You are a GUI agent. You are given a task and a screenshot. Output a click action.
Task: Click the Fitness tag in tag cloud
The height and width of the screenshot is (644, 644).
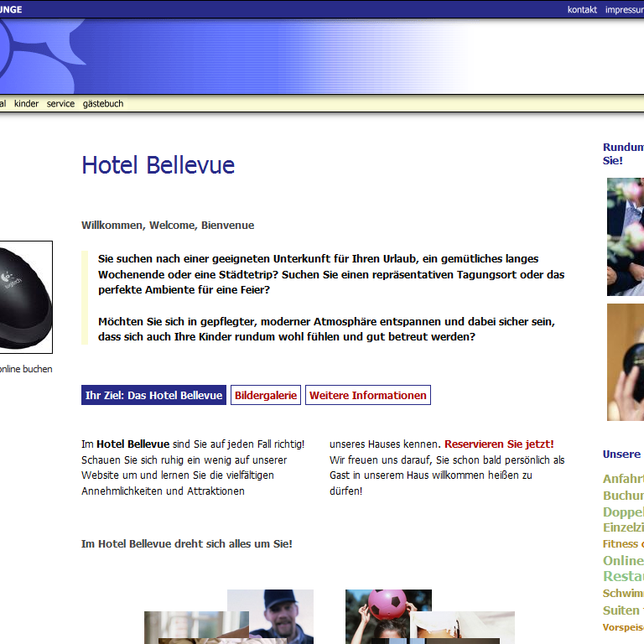(621, 543)
